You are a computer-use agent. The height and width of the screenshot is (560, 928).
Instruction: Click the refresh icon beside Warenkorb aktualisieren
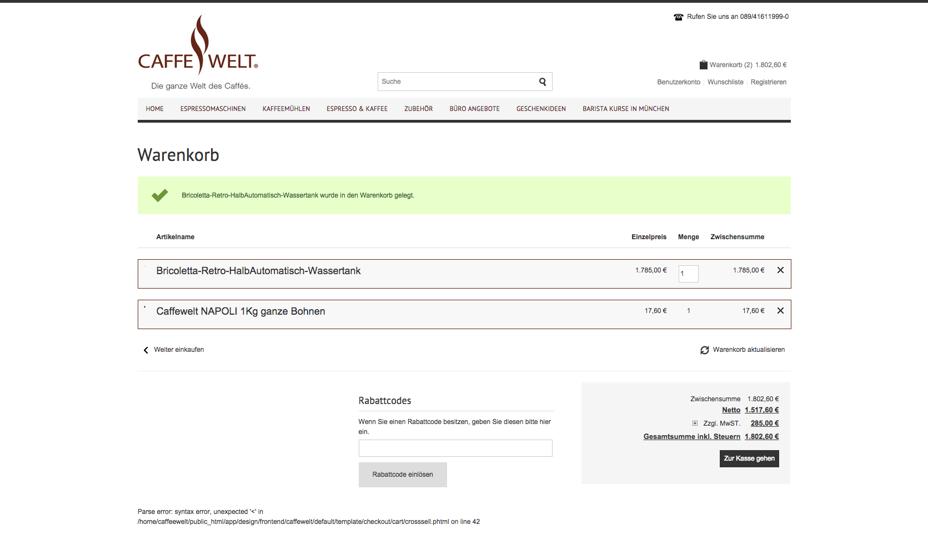[705, 350]
